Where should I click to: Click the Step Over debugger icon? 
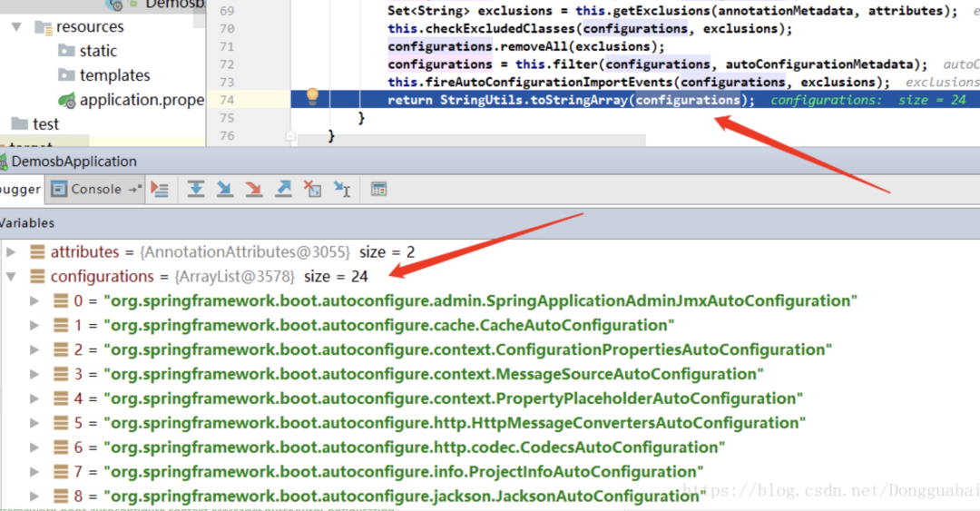click(196, 189)
